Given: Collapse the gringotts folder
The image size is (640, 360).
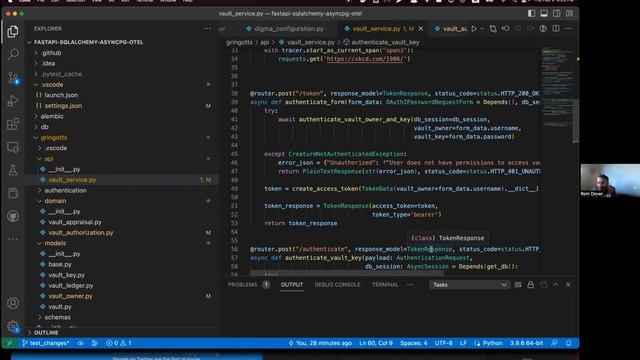Looking at the screenshot, I should (x=53, y=138).
